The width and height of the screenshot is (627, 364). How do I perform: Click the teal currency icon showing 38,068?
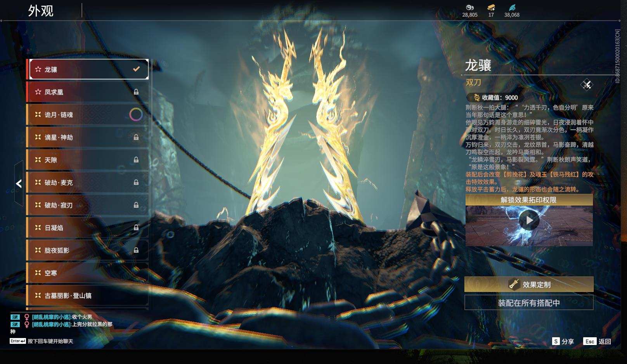click(512, 7)
